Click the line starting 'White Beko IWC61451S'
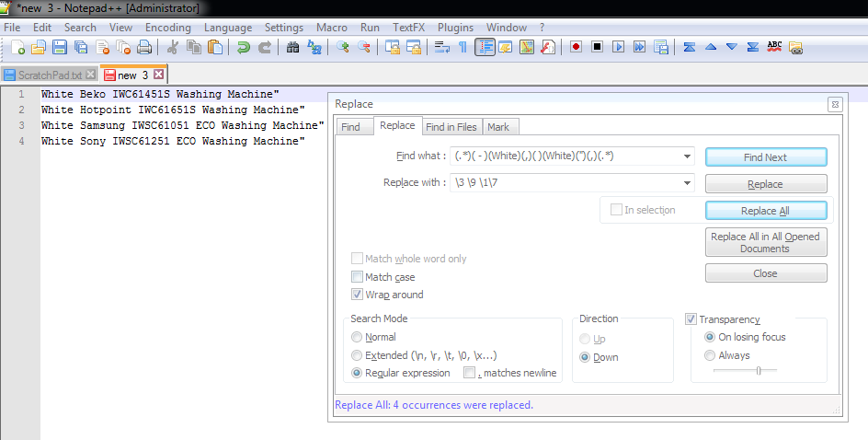868x440 pixels. 160,94
